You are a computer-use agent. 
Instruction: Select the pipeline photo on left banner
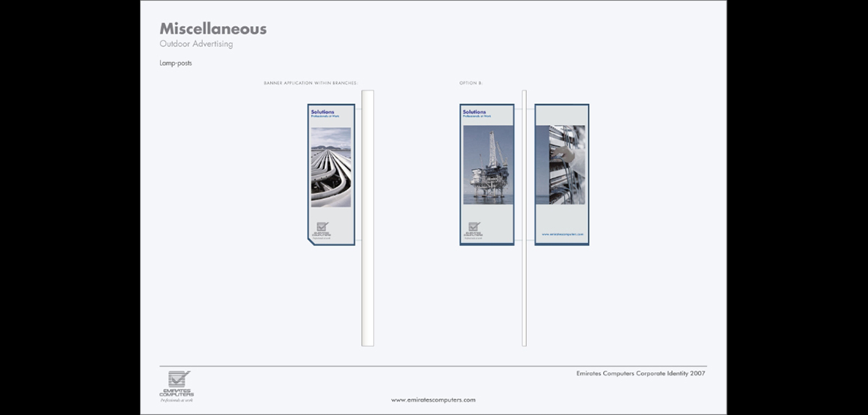click(331, 167)
